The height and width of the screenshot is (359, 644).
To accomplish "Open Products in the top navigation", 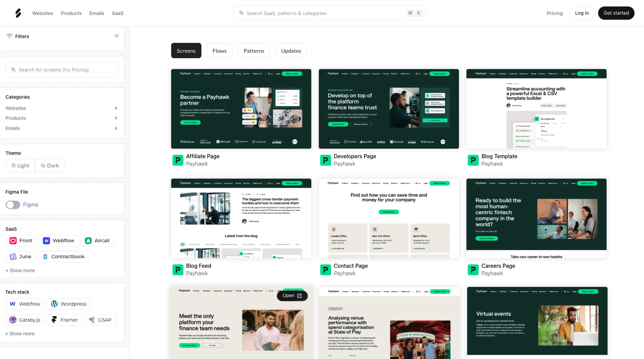I will 71,13.
